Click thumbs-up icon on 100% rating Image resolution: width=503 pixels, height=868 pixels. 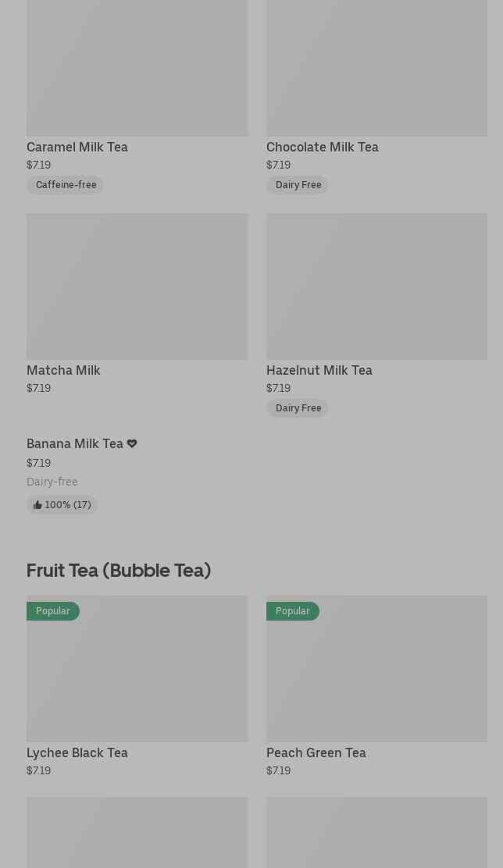(37, 505)
